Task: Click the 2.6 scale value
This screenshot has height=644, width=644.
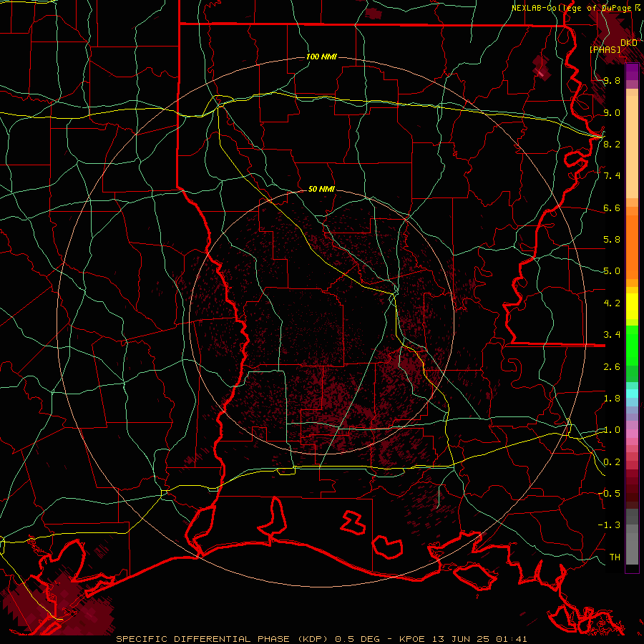Action: coord(612,367)
